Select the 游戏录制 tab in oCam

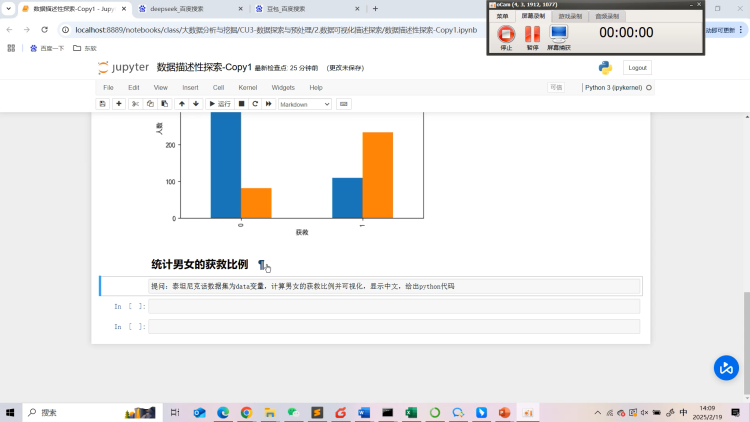573,17
